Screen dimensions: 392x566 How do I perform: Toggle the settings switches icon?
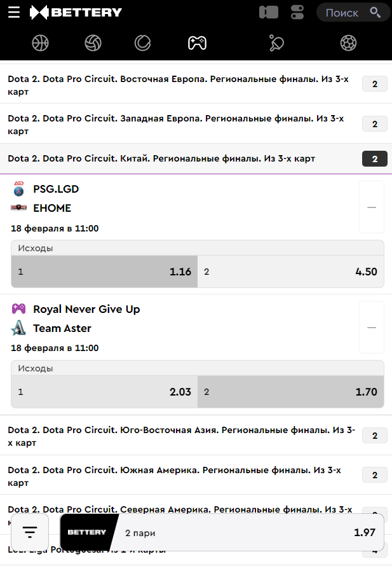point(297,12)
